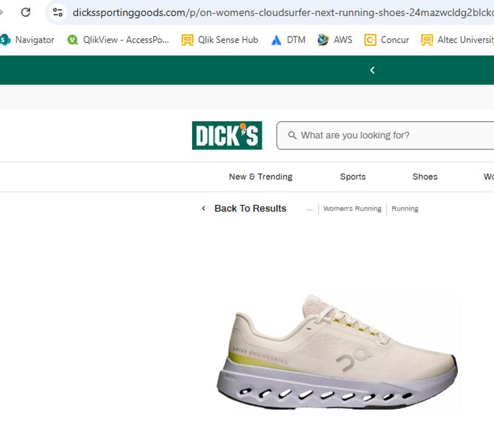Click the back chevron beside Back To Results
Viewport: 494px width, 448px height.
pos(204,208)
